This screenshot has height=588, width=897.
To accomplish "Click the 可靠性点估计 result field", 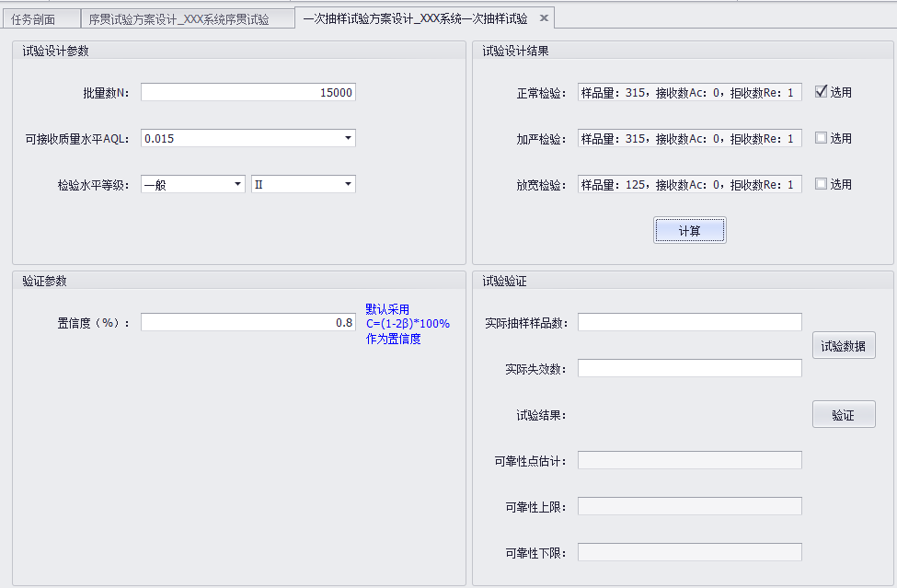I will 689,459.
